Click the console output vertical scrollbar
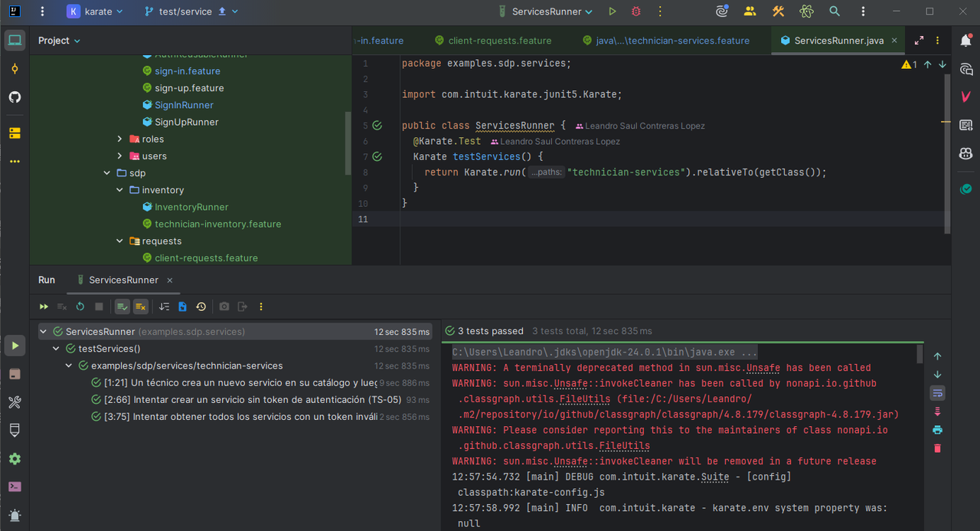 (x=920, y=355)
